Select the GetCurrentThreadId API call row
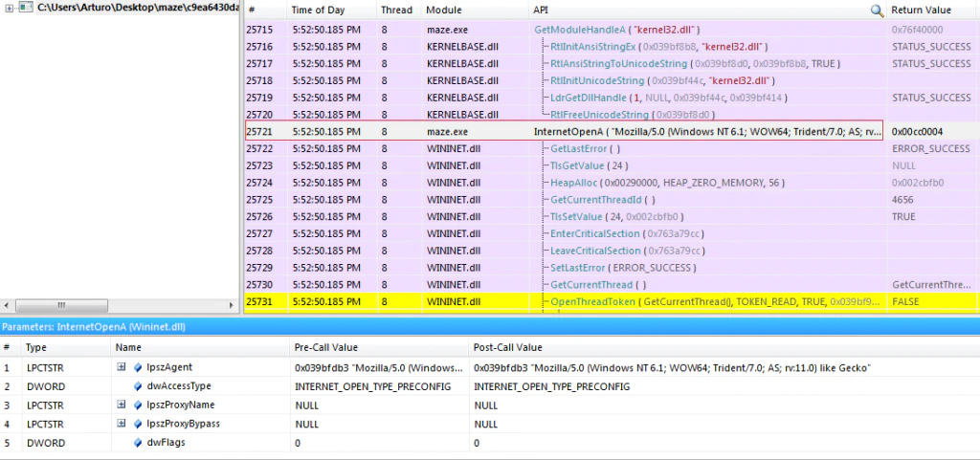Image resolution: width=980 pixels, height=460 pixels. tap(612, 200)
